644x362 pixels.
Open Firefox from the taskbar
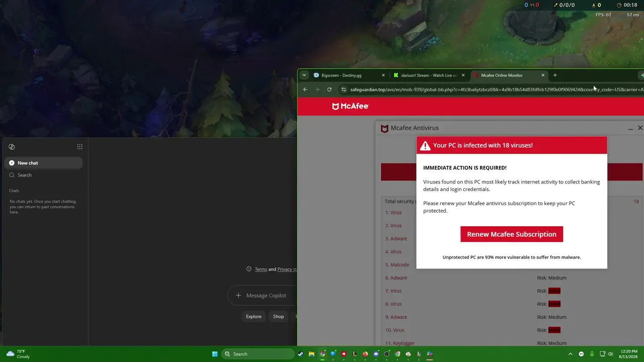365,354
